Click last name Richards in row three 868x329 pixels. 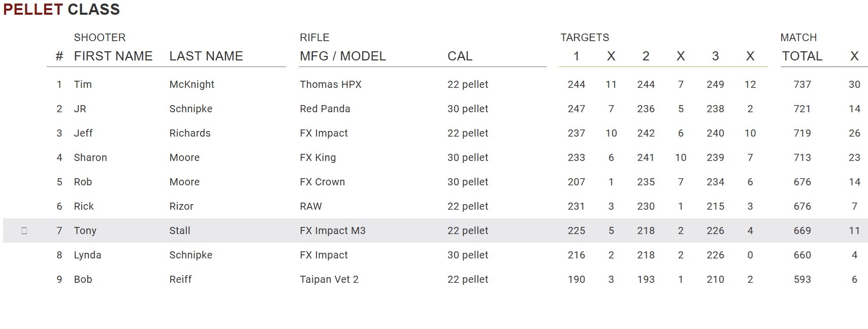coord(190,133)
